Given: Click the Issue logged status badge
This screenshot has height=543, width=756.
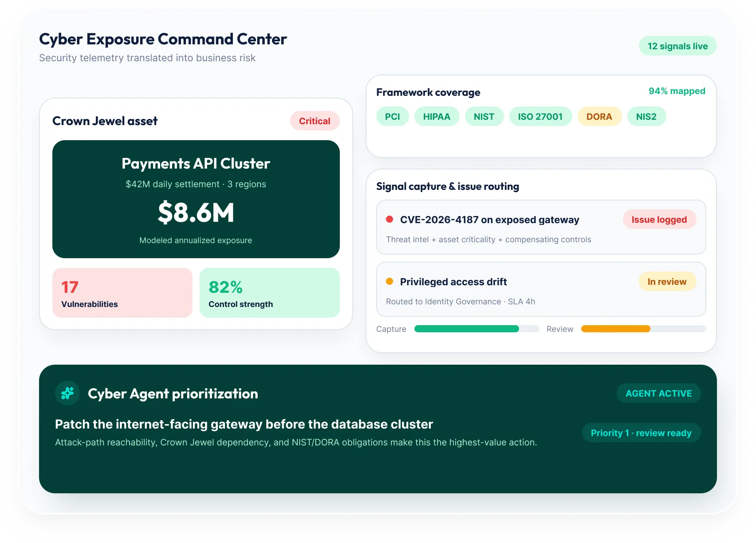Looking at the screenshot, I should point(659,220).
